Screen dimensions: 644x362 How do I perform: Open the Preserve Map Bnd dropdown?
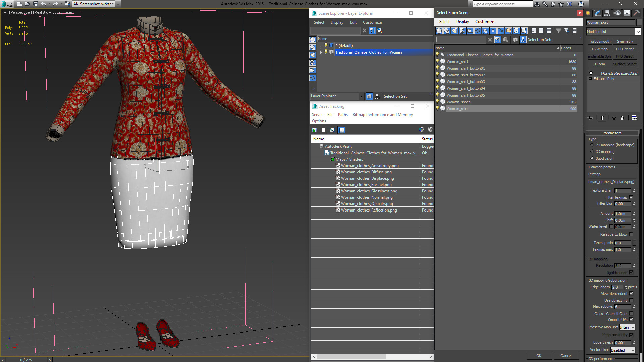(x=627, y=327)
